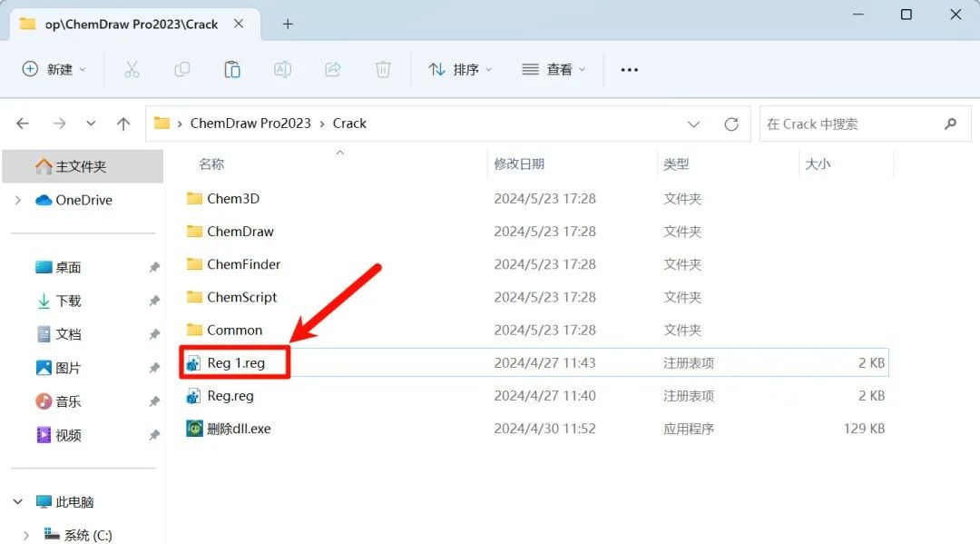The image size is (980, 544).
Task: Close the ChemDraw Pro2023\Crack tab
Action: (239, 24)
